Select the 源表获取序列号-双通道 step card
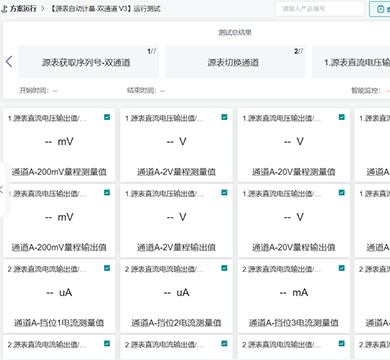 [x=88, y=62]
